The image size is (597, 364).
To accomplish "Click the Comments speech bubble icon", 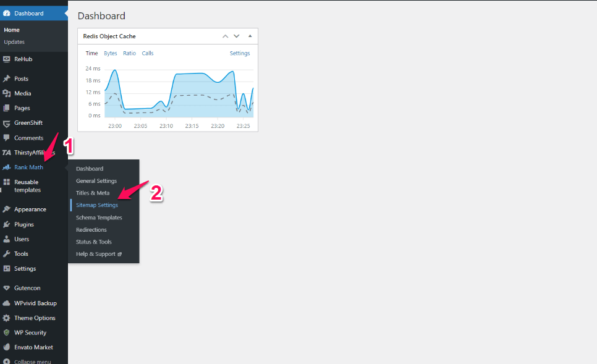I will pos(6,138).
